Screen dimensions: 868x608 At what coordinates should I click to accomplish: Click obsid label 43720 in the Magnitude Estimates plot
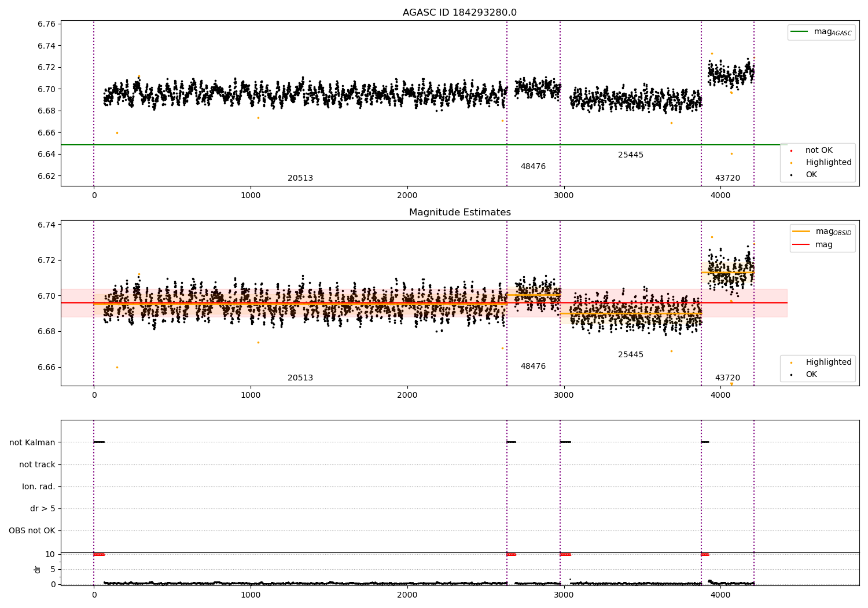(x=727, y=378)
